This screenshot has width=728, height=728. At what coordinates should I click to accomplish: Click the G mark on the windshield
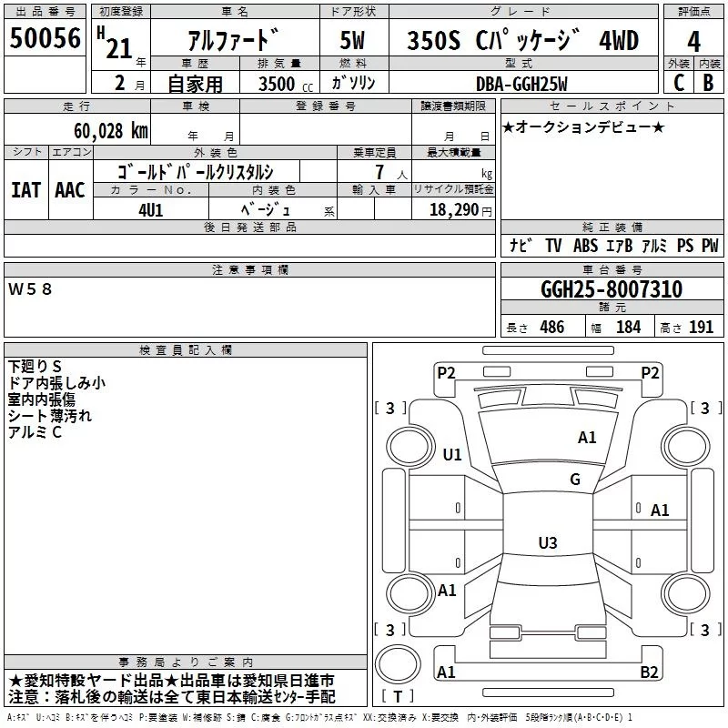[x=574, y=480]
